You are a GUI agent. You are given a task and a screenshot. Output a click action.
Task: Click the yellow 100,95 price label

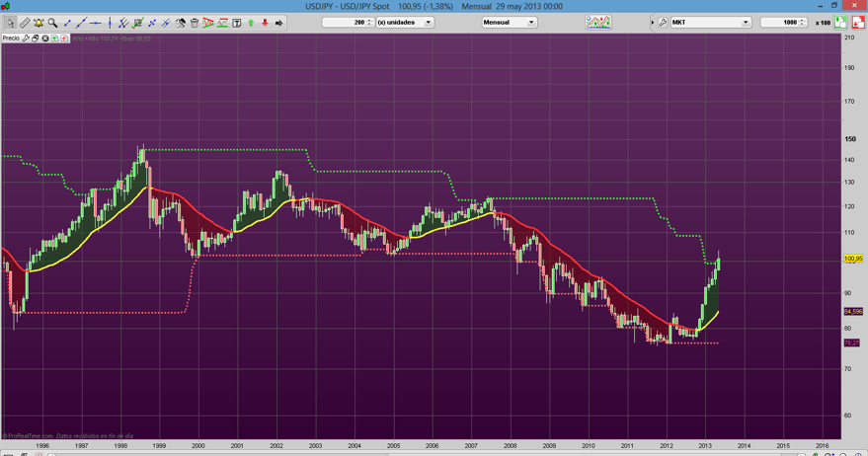pyautogui.click(x=853, y=259)
